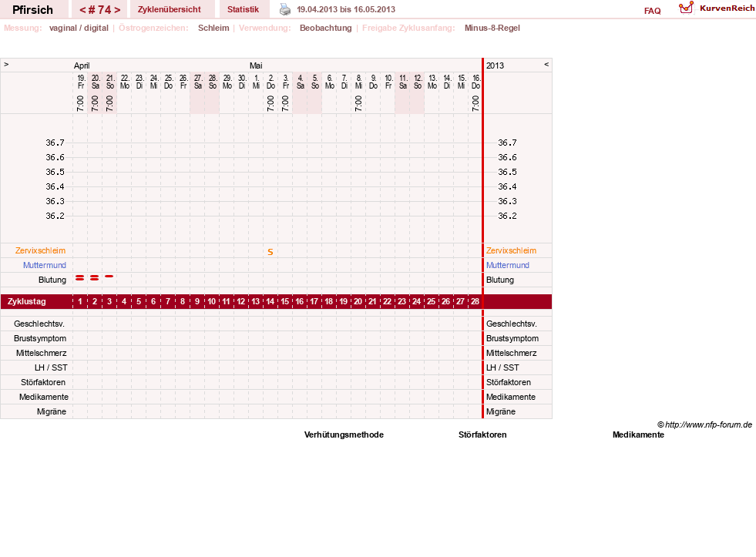Click the vaginal / digital setting
Image resolution: width=756 pixels, height=557 pixels.
(x=79, y=28)
